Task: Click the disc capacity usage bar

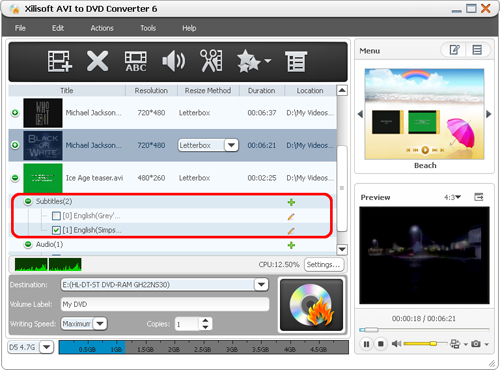Action: [x=204, y=347]
